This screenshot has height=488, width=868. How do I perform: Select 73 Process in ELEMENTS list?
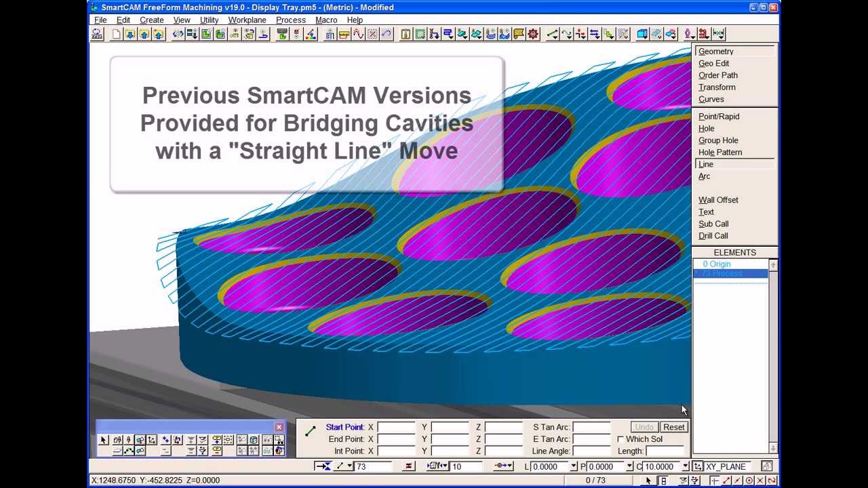coord(722,273)
